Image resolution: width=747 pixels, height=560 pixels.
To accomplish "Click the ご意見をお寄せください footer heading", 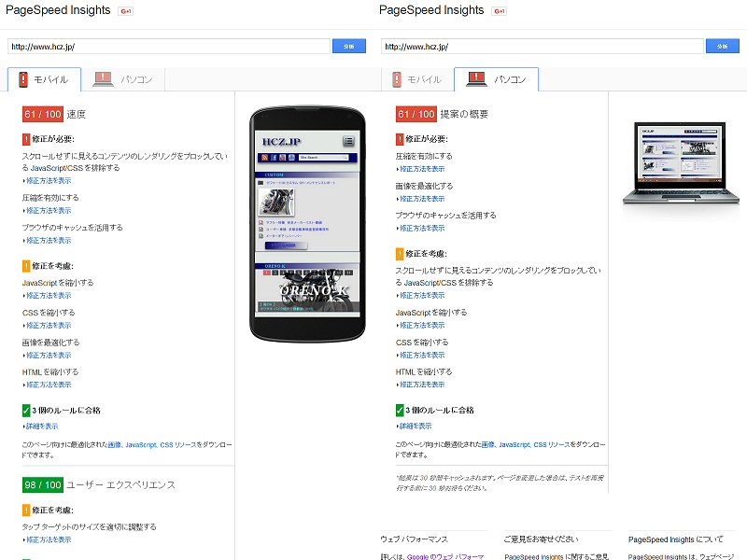I will pyautogui.click(x=542, y=539).
